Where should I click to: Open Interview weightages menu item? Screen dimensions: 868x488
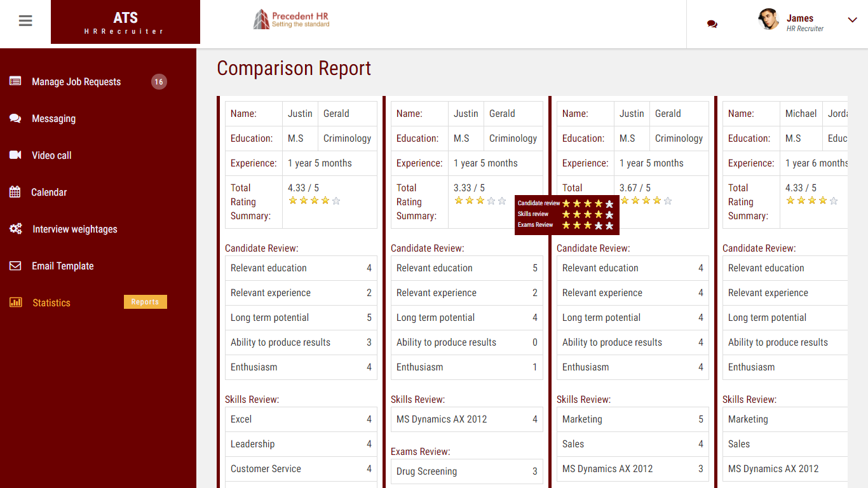(x=75, y=229)
